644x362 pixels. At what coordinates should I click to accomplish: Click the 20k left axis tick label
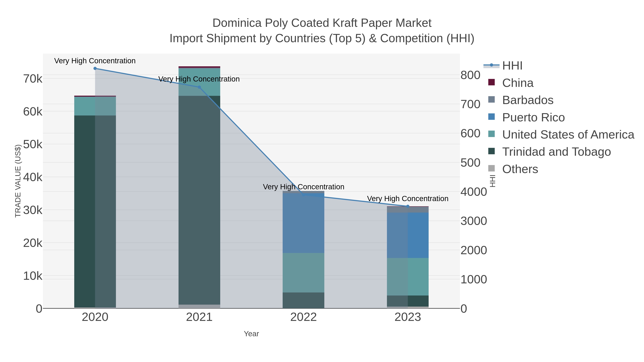click(x=33, y=243)
